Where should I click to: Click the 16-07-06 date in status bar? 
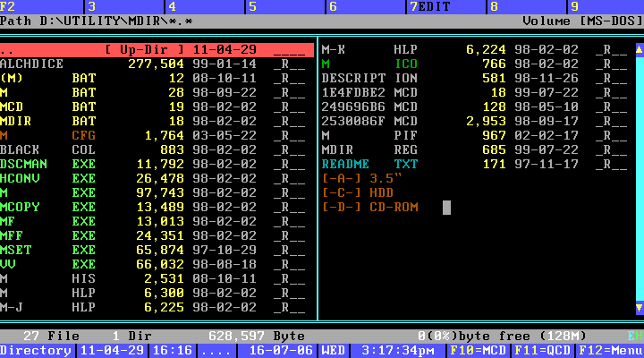(x=281, y=351)
